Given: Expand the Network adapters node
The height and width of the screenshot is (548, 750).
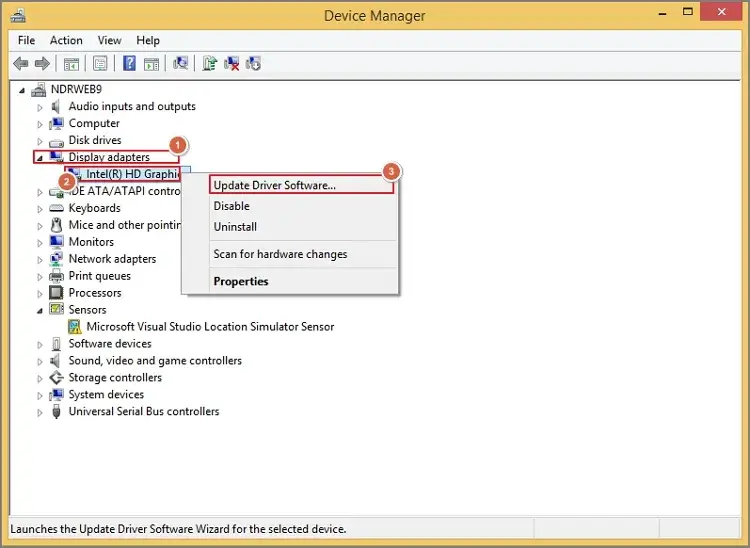Looking at the screenshot, I should (x=40, y=260).
